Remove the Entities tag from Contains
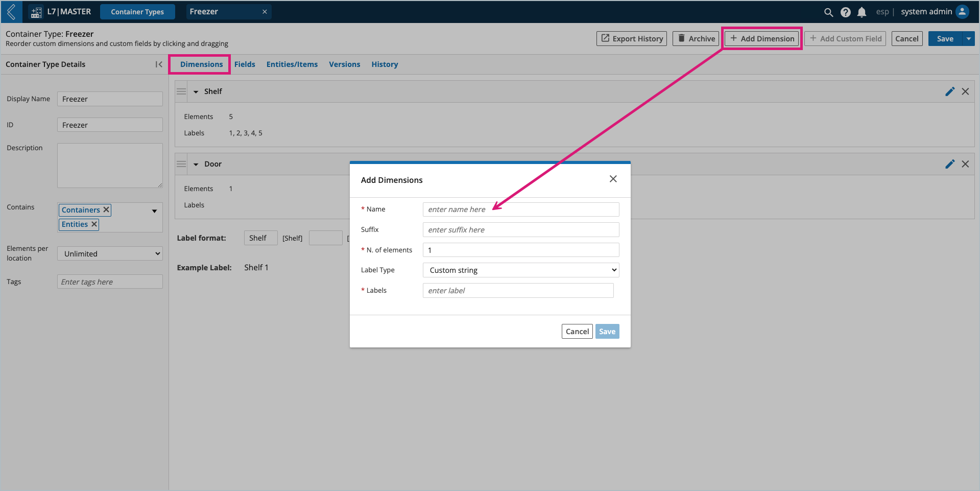Screen dimensions: 980x491 (94, 224)
